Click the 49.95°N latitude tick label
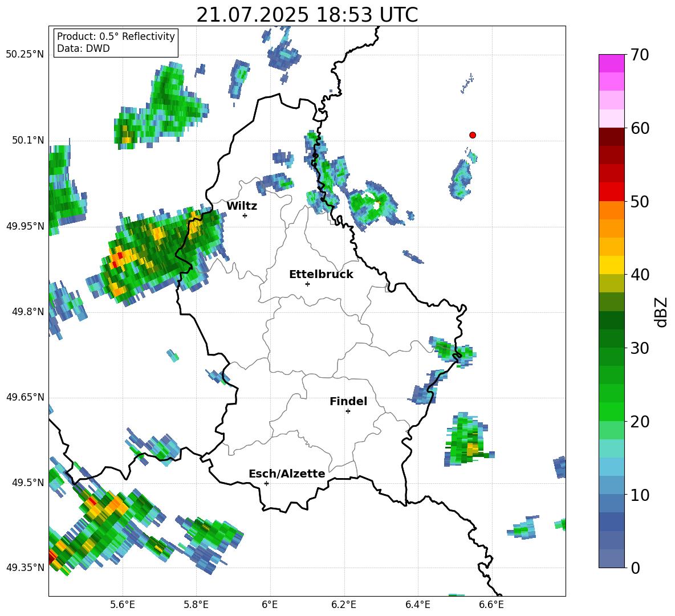This screenshot has width=675, height=616. pos(25,226)
